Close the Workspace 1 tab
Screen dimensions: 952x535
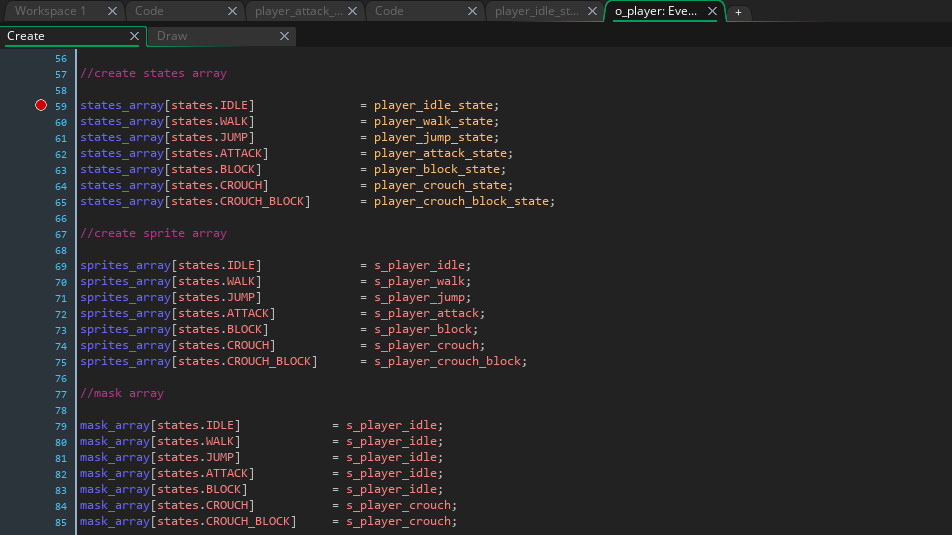[112, 11]
